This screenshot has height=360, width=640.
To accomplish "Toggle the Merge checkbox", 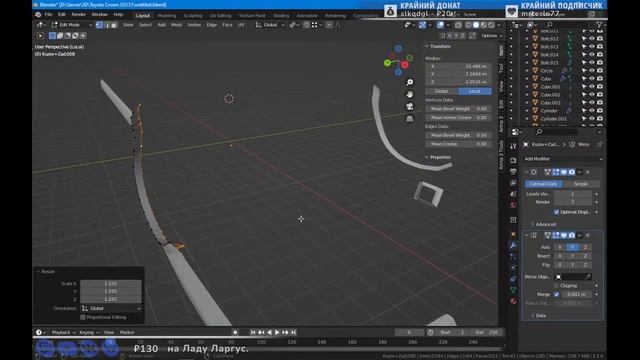I will (x=556, y=294).
